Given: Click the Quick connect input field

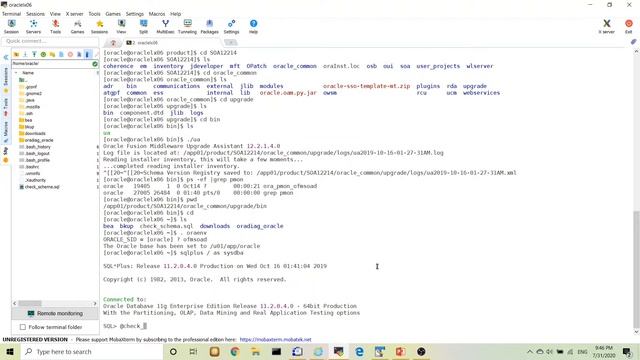Looking at the screenshot, I should 50,41.
